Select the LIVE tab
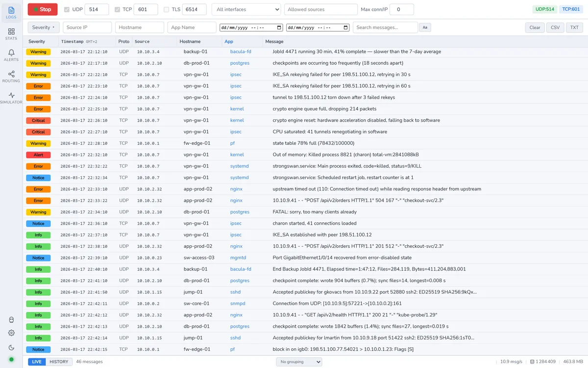 pos(37,362)
